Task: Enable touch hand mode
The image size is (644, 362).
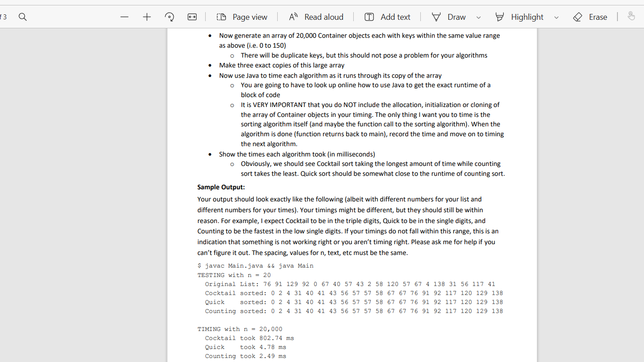Action: (631, 16)
